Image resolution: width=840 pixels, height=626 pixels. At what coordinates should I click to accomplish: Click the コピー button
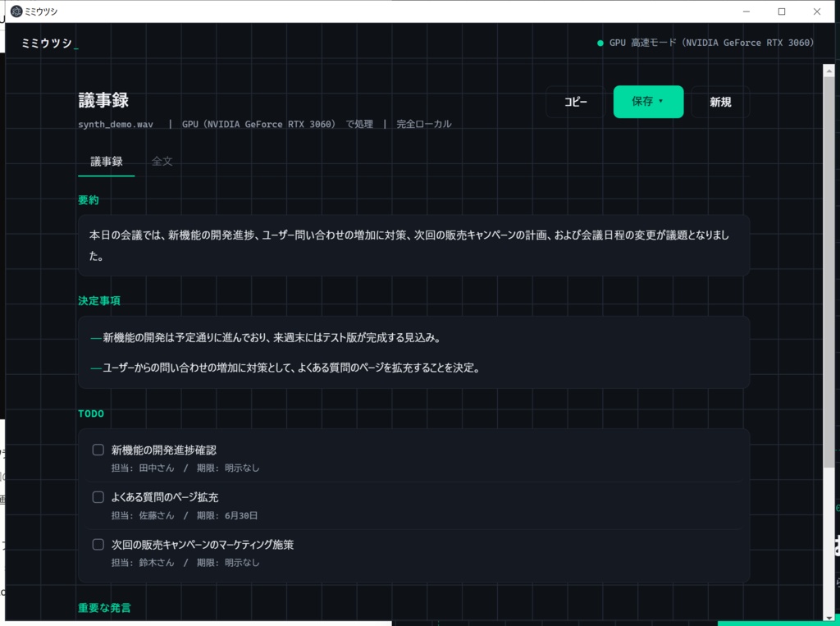pos(575,102)
